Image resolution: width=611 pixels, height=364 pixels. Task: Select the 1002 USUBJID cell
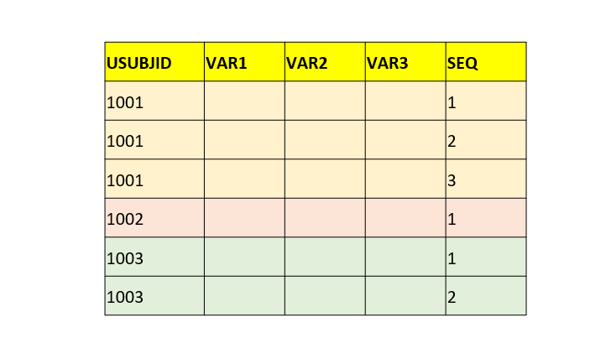click(x=154, y=219)
